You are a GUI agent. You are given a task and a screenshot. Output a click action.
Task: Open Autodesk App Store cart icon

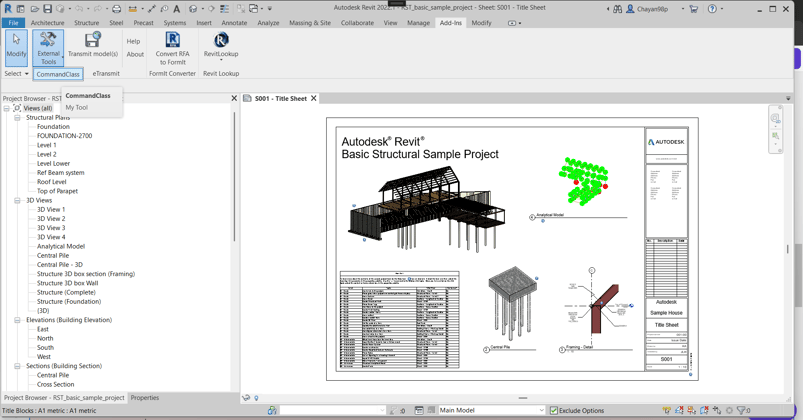tap(694, 9)
